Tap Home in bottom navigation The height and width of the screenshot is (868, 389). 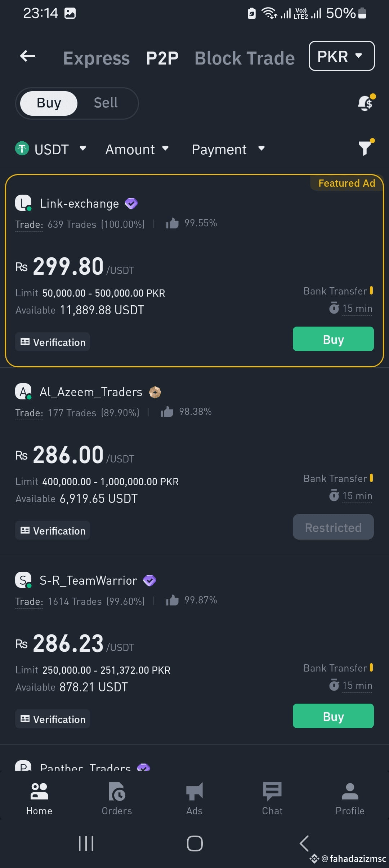pyautogui.click(x=39, y=798)
